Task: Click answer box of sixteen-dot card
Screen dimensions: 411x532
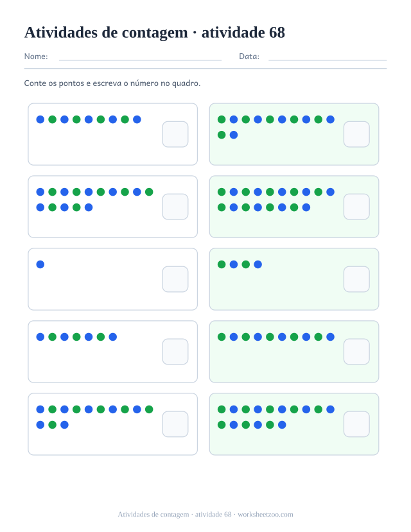Action: [x=356, y=424]
